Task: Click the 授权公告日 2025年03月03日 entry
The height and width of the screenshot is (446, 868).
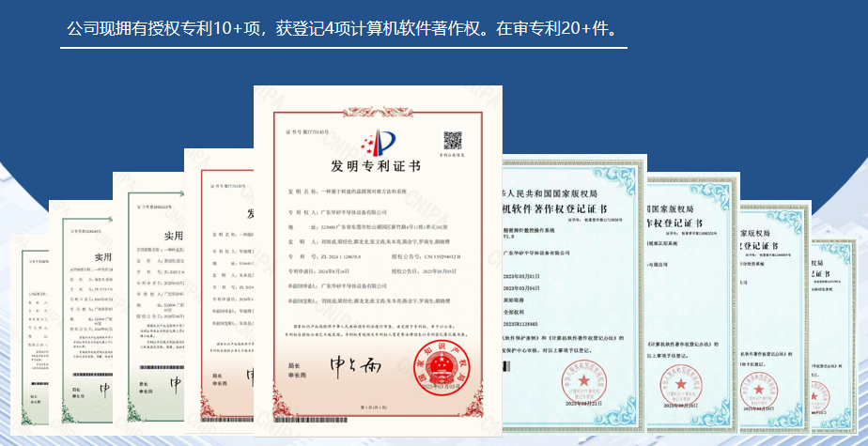Action: (424, 271)
